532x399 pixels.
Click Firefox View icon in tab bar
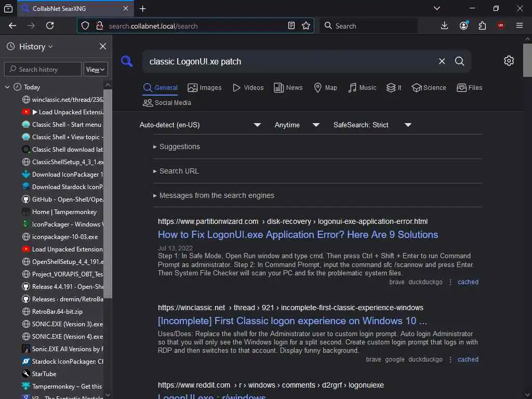pos(8,8)
